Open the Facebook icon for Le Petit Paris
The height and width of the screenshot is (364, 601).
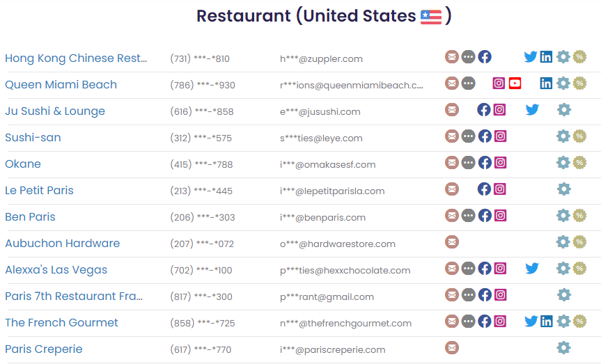[484, 189]
